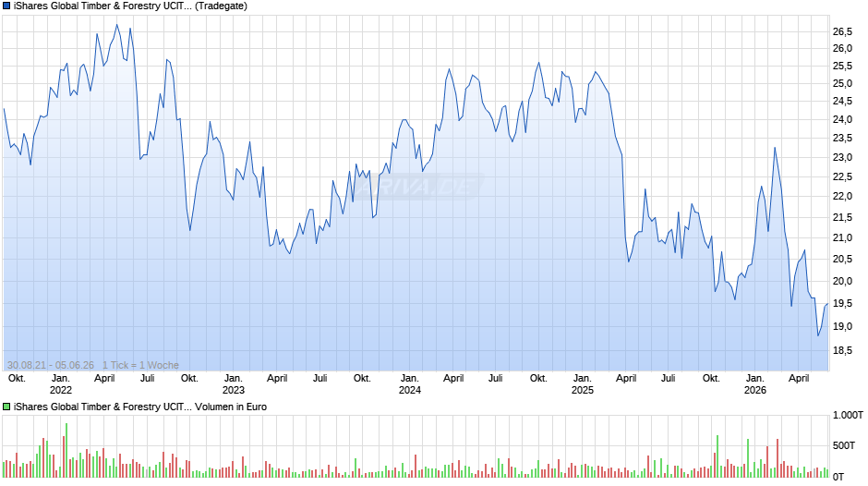
Task: Click the 500T volume axis label
Action: [845, 446]
